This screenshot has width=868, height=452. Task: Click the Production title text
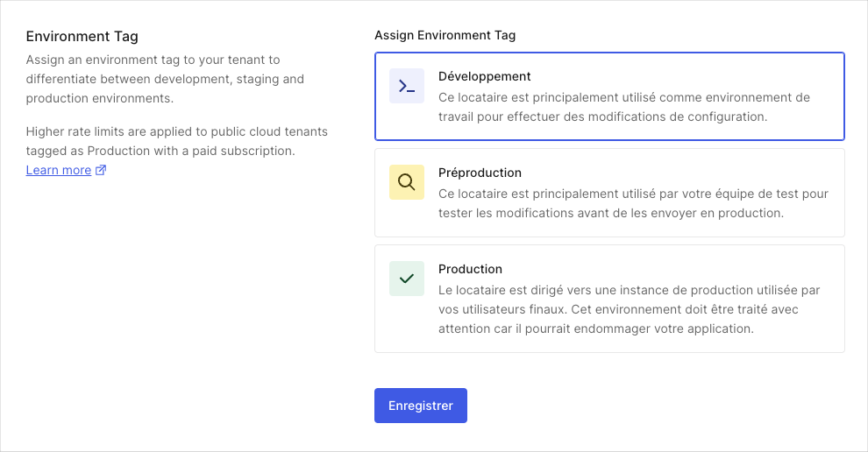point(471,269)
